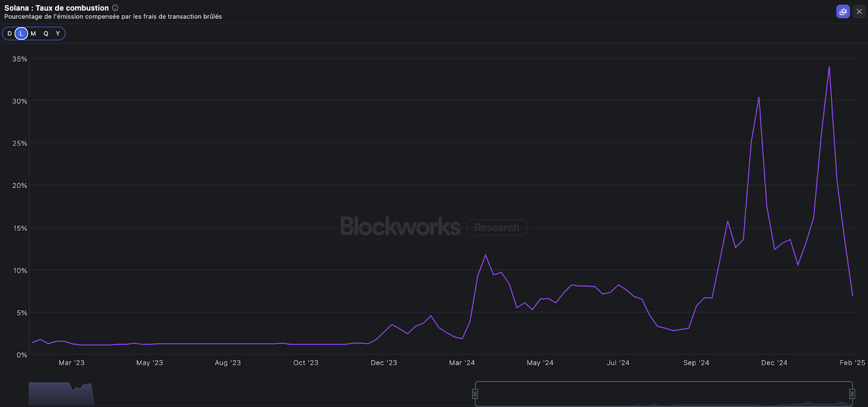Select the D daily interval
868x407 pixels.
[x=9, y=34]
